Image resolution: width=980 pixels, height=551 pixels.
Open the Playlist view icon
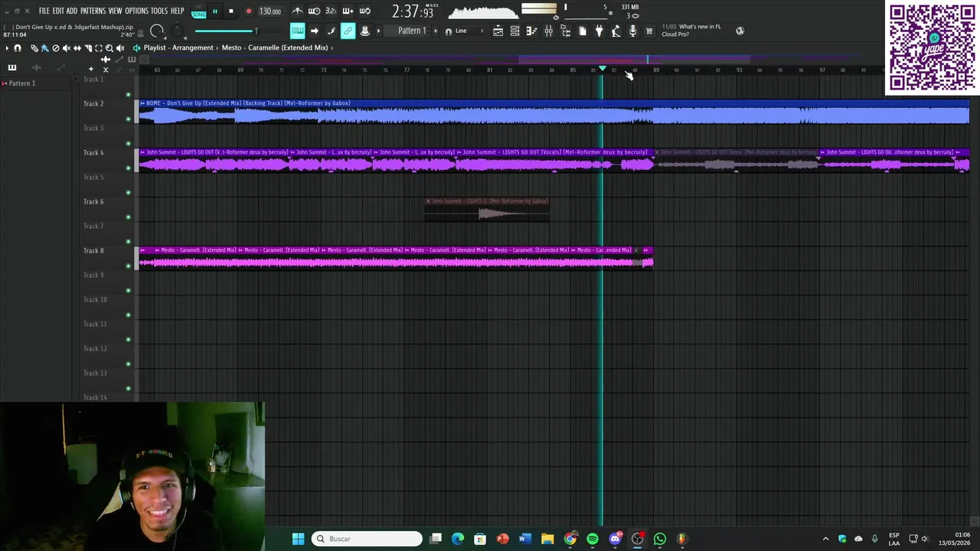(x=498, y=31)
